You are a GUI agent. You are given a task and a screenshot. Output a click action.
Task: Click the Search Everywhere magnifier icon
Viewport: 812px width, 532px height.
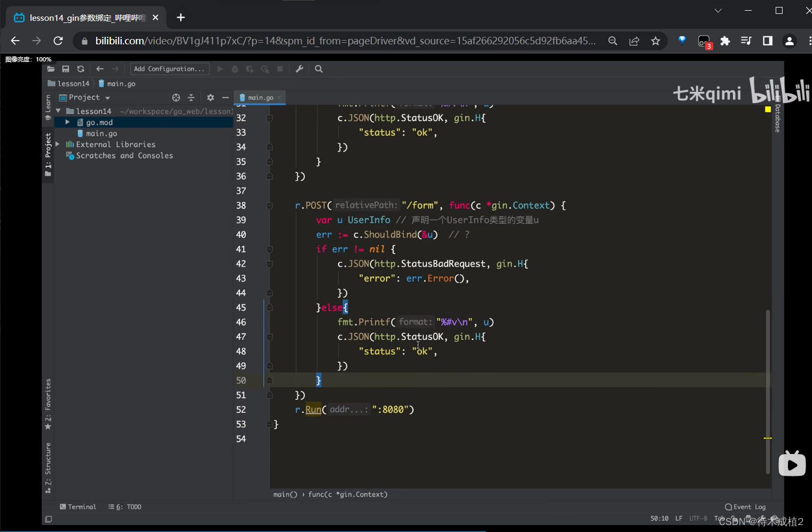click(x=319, y=69)
